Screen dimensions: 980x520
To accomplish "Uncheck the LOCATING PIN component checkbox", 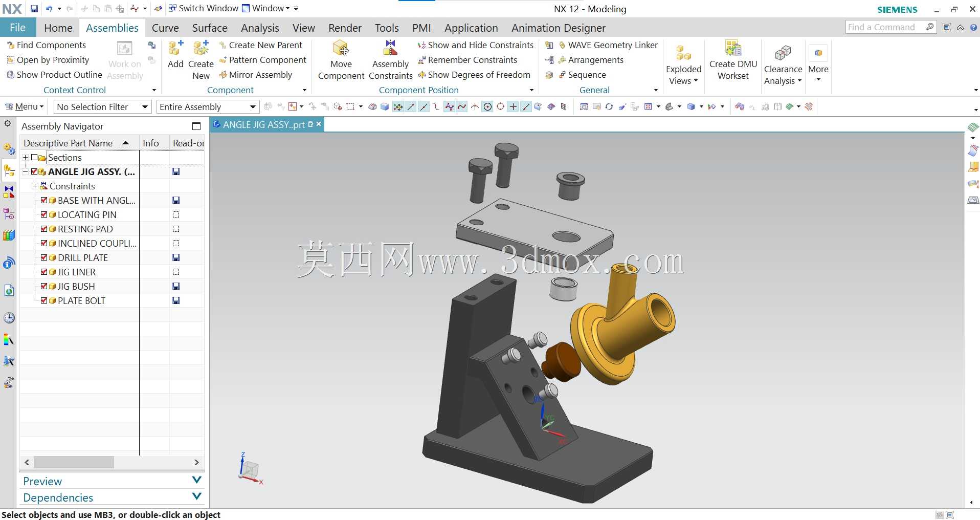I will [44, 214].
